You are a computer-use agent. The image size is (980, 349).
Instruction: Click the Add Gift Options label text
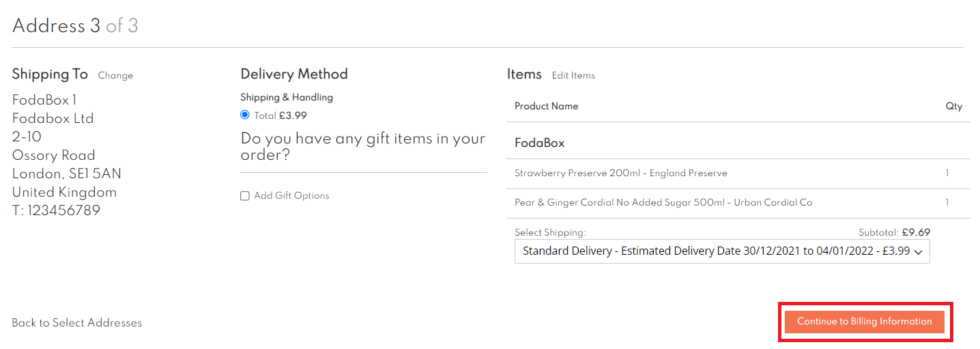[x=291, y=196]
